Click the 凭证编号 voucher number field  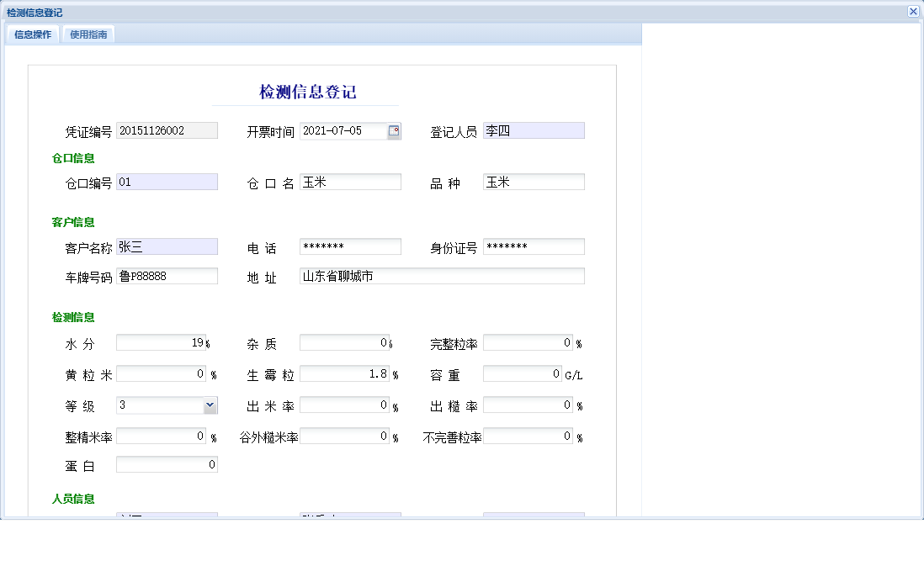tap(167, 130)
